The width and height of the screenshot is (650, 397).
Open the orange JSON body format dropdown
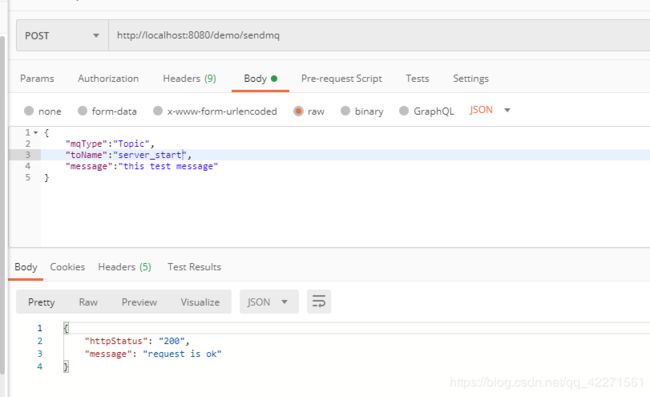[490, 110]
